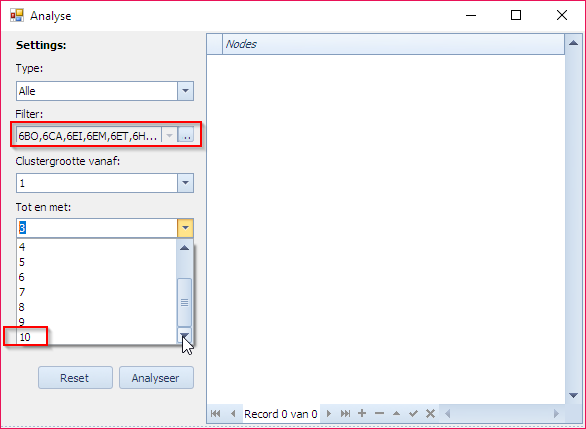
Task: Pick value 4 in the list
Action: pos(96,247)
